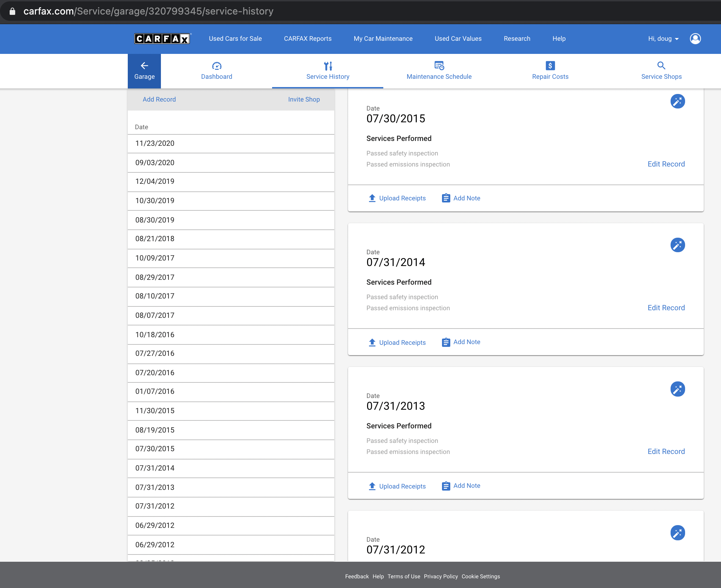Click the Dashboard gauge icon

point(217,66)
